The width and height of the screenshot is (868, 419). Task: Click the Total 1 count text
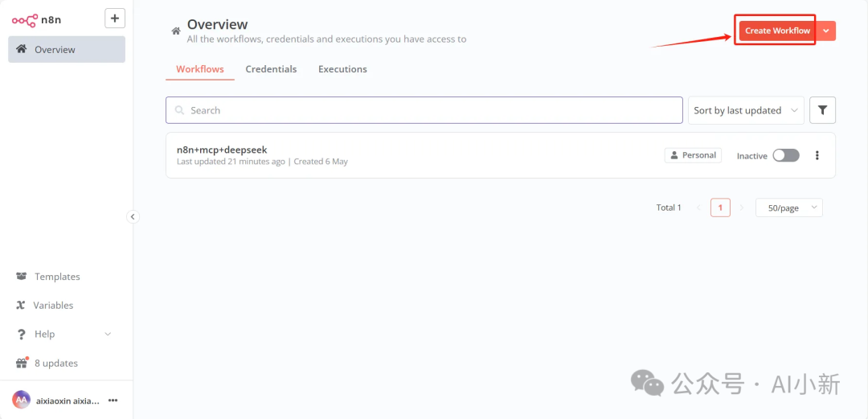pyautogui.click(x=669, y=207)
